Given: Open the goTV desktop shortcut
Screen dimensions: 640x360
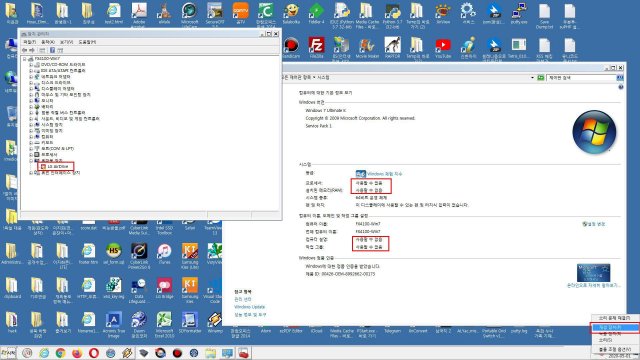Looking at the screenshot, I should tap(240, 14).
